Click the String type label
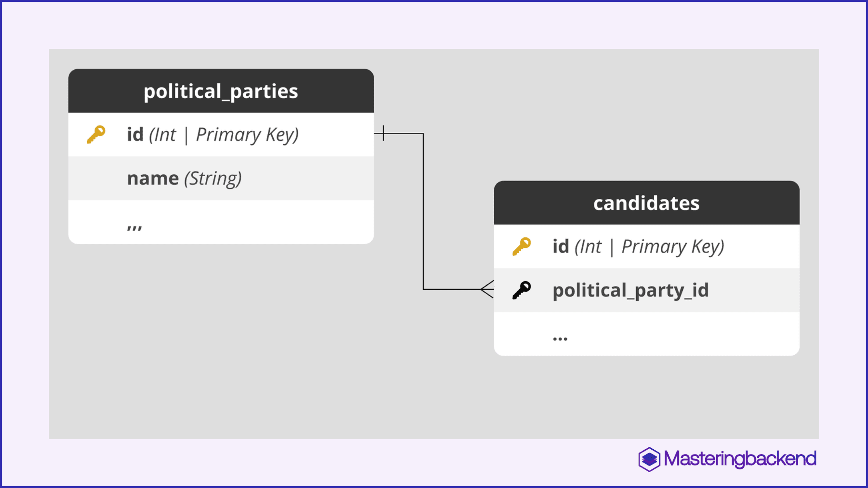Screen dimensions: 868x488 pos(213,179)
